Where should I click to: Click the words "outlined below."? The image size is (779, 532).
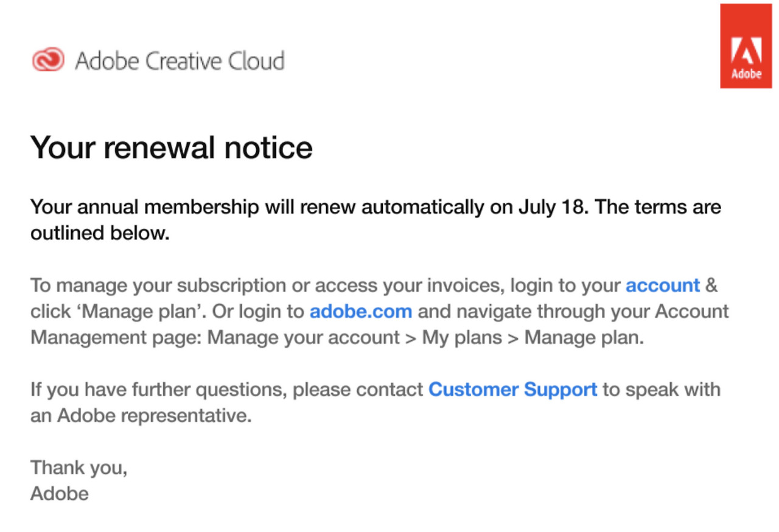(x=100, y=233)
